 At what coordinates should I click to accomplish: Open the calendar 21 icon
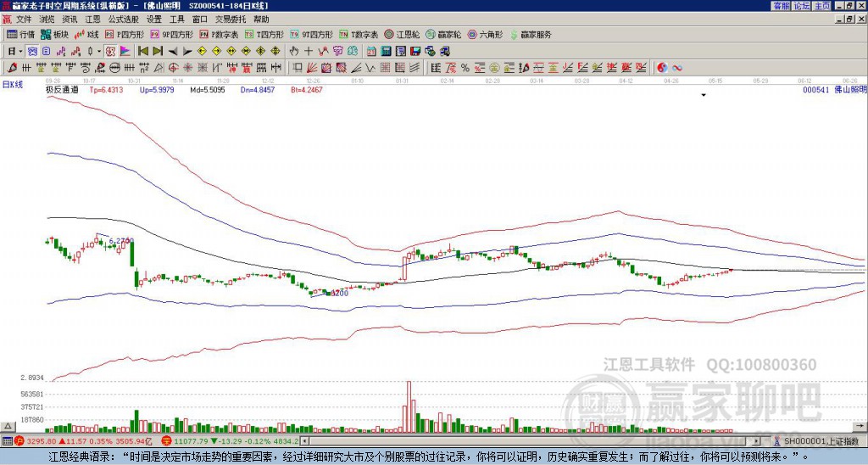click(x=371, y=52)
